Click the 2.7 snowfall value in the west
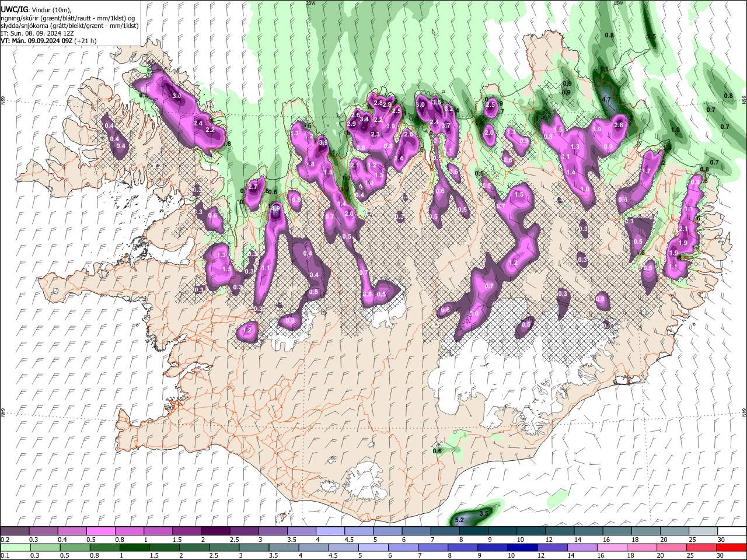This screenshot has height=560, width=747. pos(253,187)
